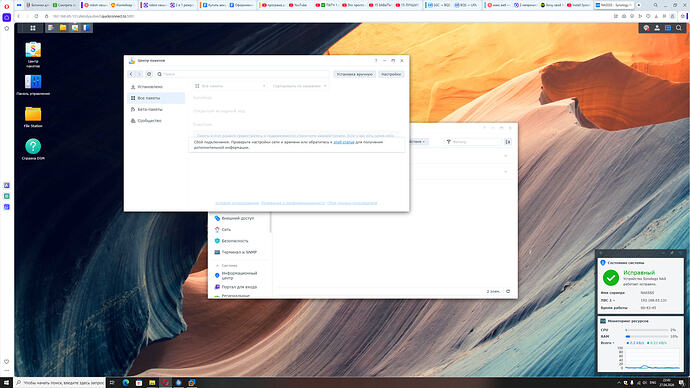Open System Health widget title
The height and width of the screenshot is (388, 690).
(626, 263)
